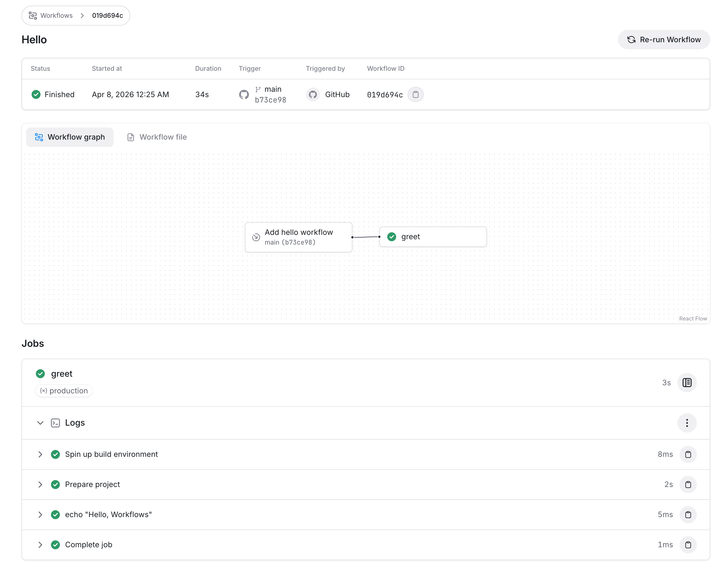
Task: Click the production environment badge
Action: (x=64, y=391)
